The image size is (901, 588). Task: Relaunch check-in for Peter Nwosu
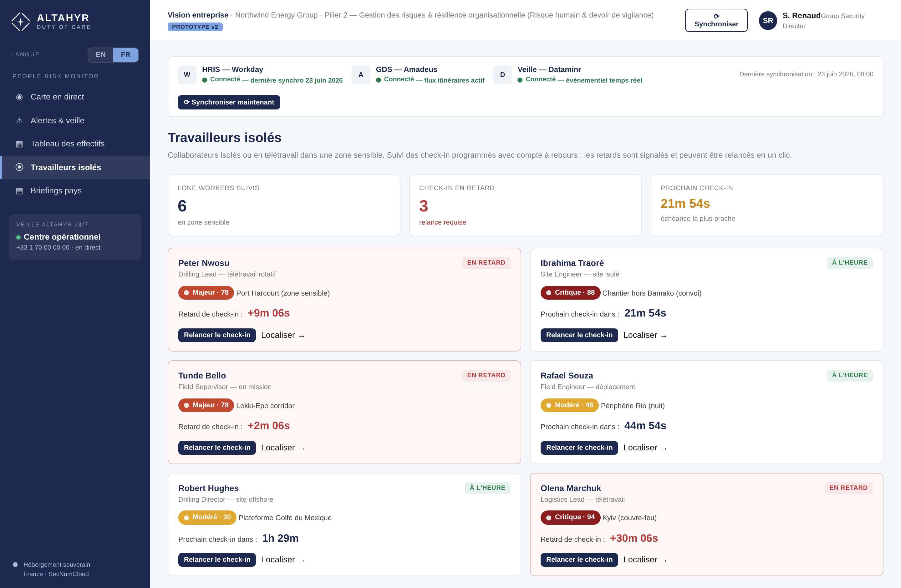point(217,335)
